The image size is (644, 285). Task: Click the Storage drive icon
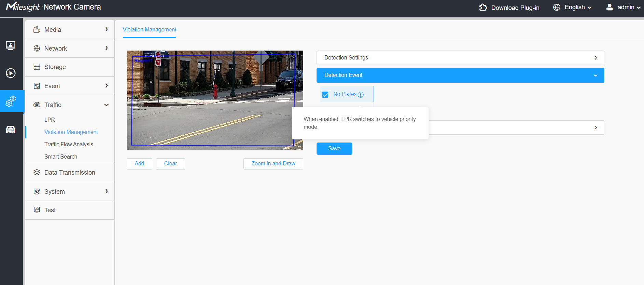click(37, 67)
